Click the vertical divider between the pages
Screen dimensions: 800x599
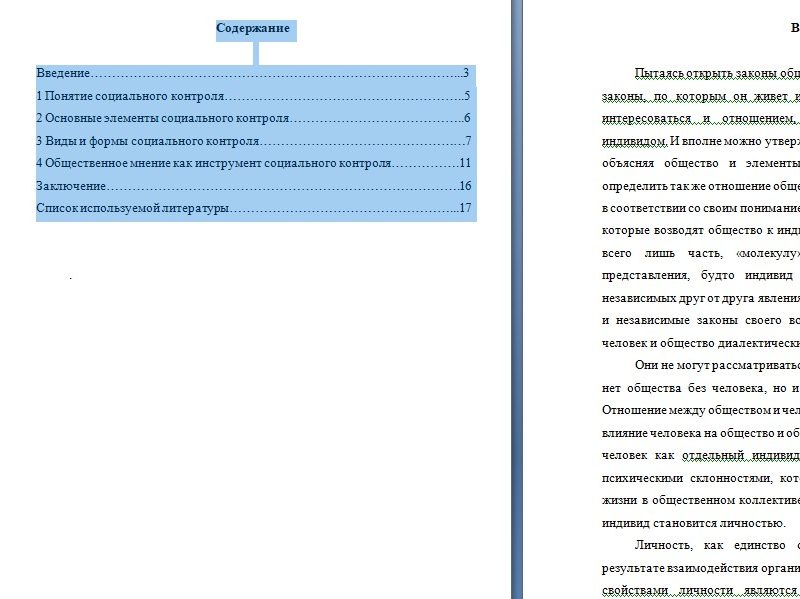pos(517,300)
